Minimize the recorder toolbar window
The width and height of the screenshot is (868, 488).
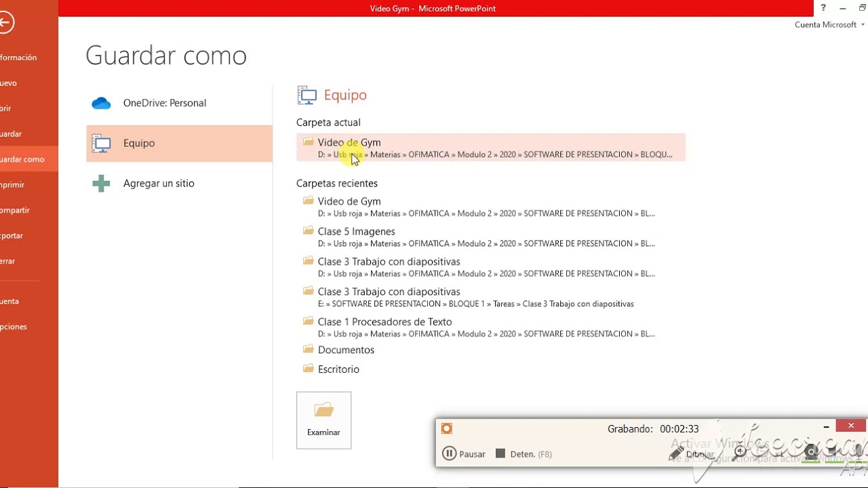pos(826,426)
